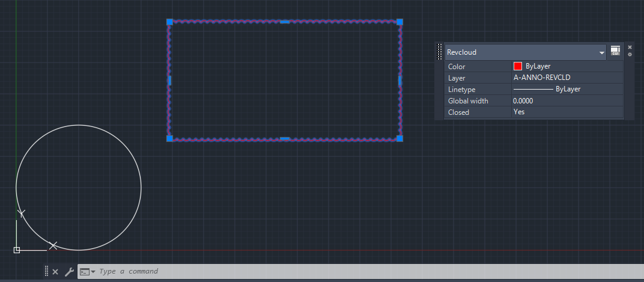Close the Quick Properties panel
The width and height of the screenshot is (644, 282).
pyautogui.click(x=630, y=48)
